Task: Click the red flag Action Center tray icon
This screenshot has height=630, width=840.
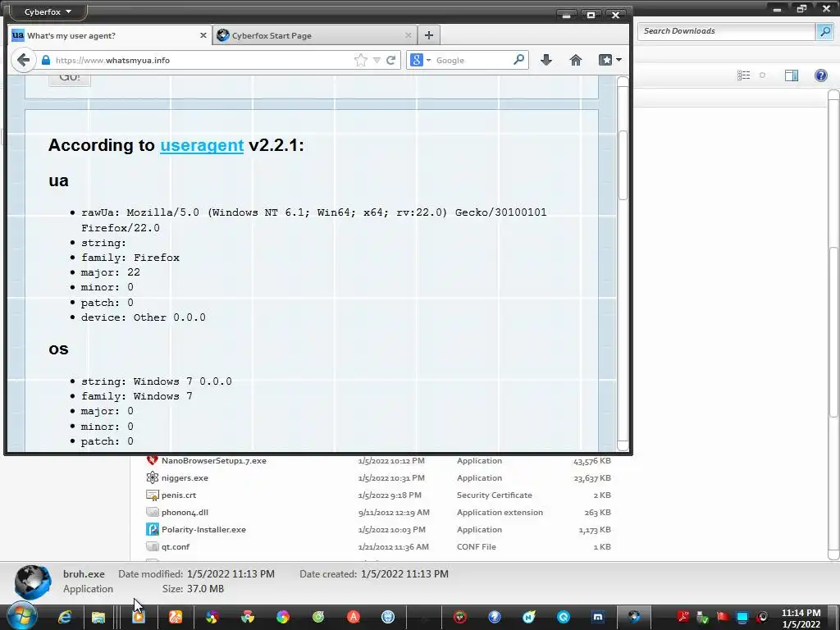Action: [x=723, y=617]
